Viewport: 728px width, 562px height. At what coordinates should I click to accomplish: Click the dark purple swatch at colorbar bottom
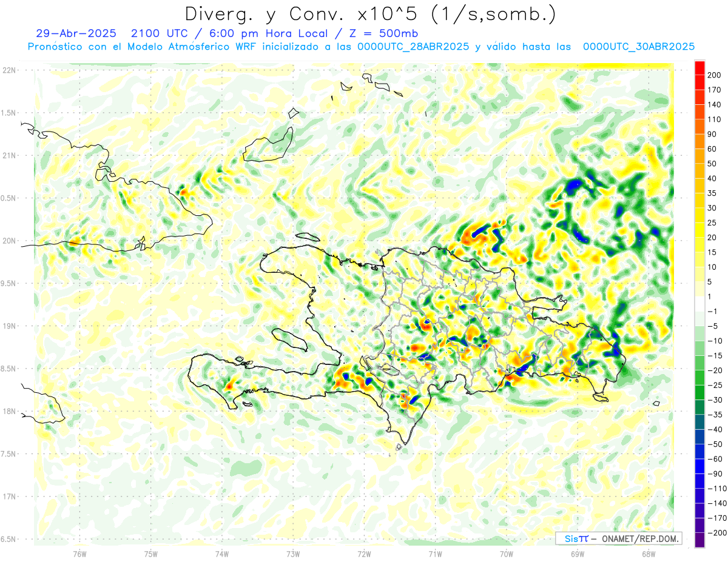coord(699,540)
